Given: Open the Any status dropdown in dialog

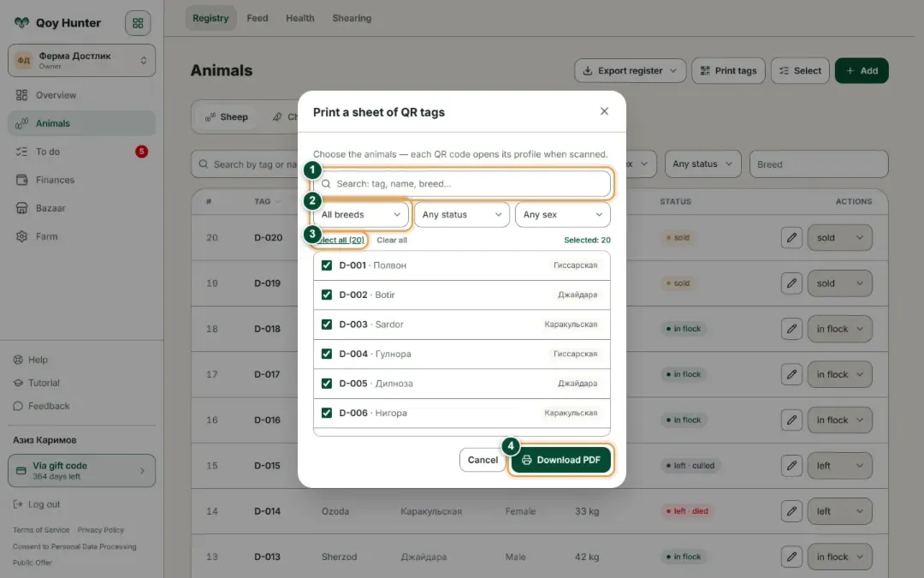Looking at the screenshot, I should tap(462, 215).
